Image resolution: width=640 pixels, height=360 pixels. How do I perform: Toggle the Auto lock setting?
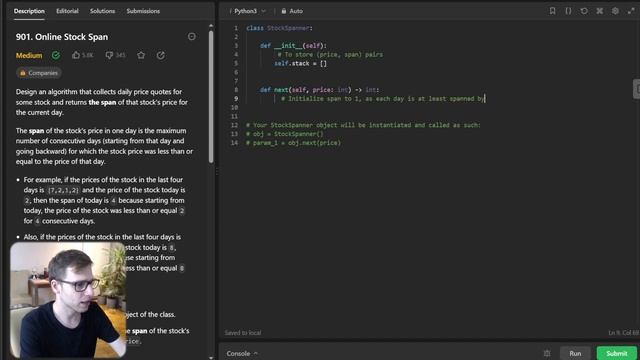click(292, 11)
